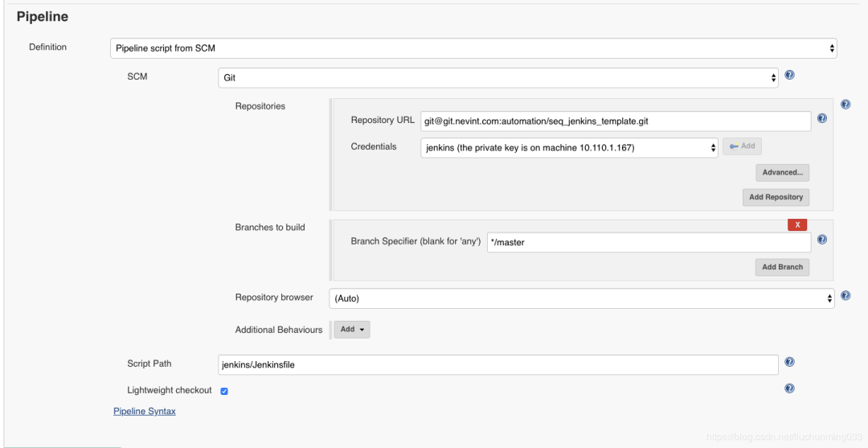Open the SCM Git dropdown
Viewport: 868px width, 448px height.
pyautogui.click(x=498, y=77)
